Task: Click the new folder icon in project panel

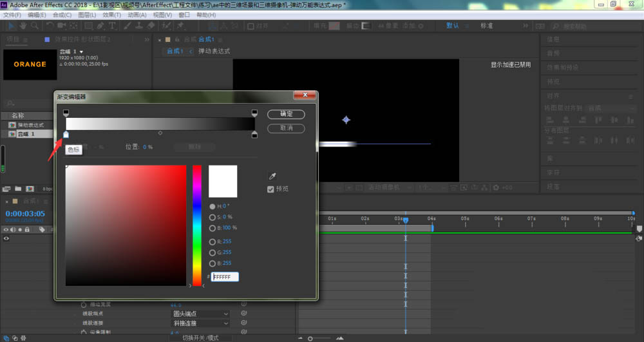Action: pos(17,189)
